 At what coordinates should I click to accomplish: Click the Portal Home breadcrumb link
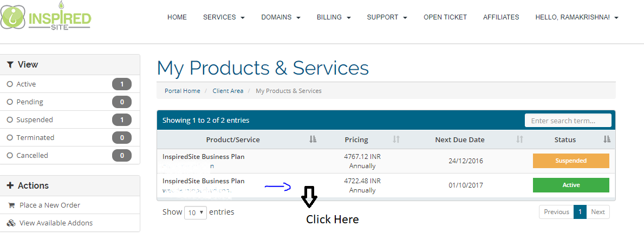(x=183, y=91)
